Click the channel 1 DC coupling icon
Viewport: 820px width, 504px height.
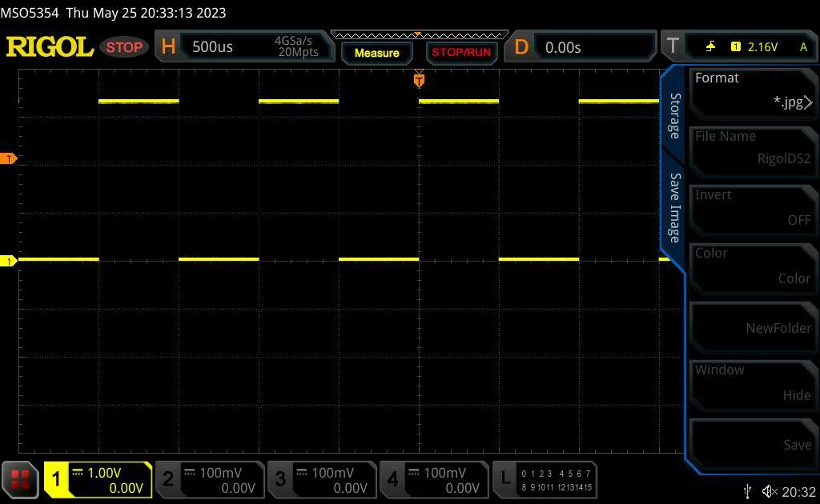click(x=78, y=472)
